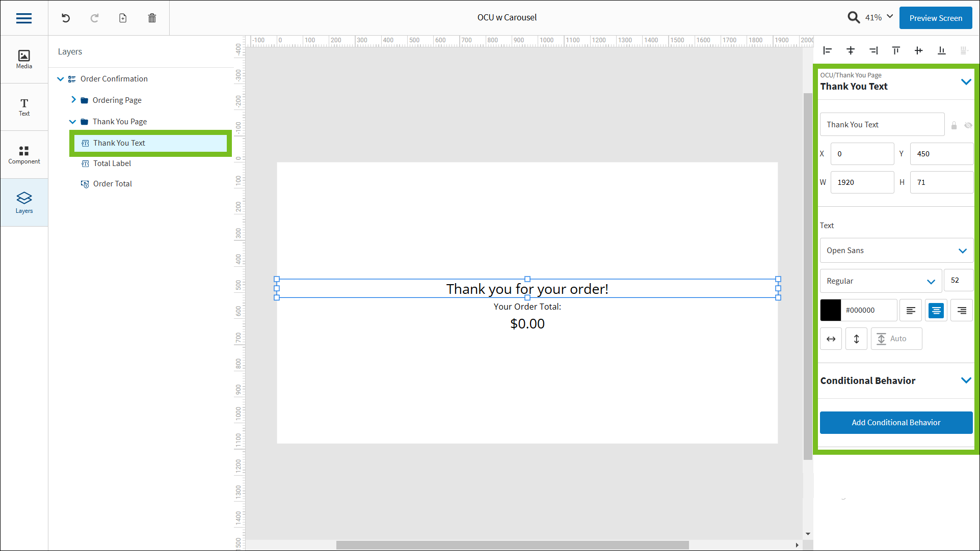980x551 pixels.
Task: Select center text alignment
Action: tap(936, 310)
